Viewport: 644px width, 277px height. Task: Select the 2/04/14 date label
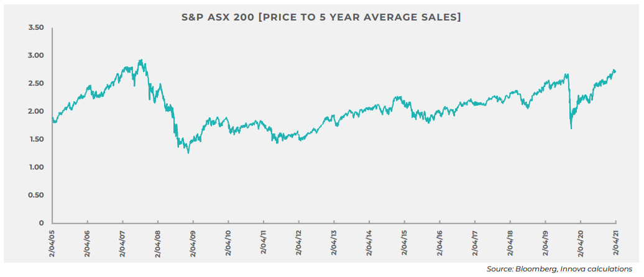tap(369, 242)
